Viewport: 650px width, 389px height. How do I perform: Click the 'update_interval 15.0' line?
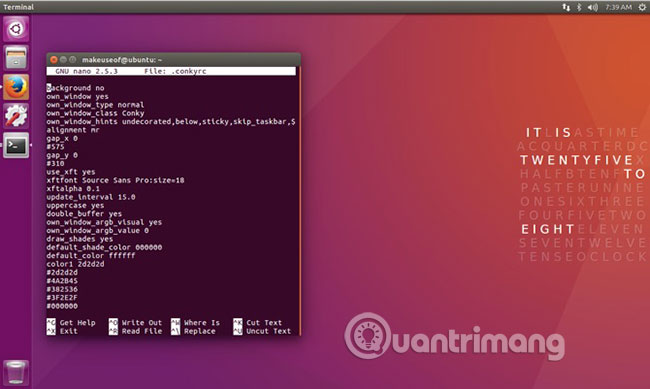91,197
